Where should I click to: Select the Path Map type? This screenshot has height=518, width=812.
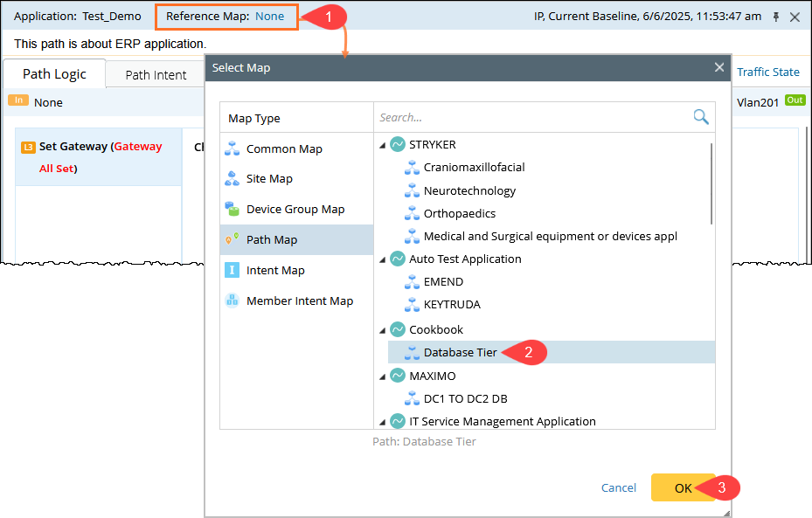click(x=271, y=240)
